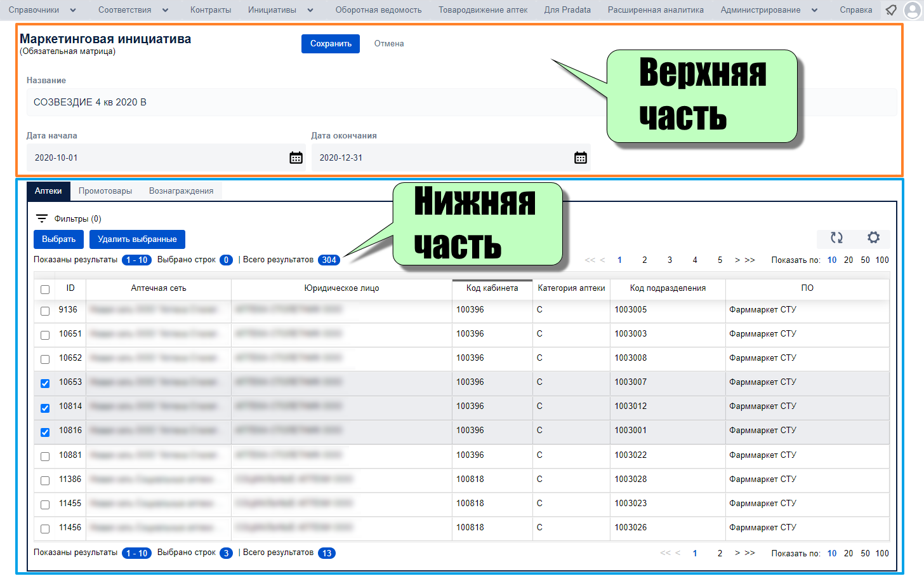This screenshot has height=576, width=924.
Task: Show 50 rows in top pager
Action: pyautogui.click(x=865, y=260)
